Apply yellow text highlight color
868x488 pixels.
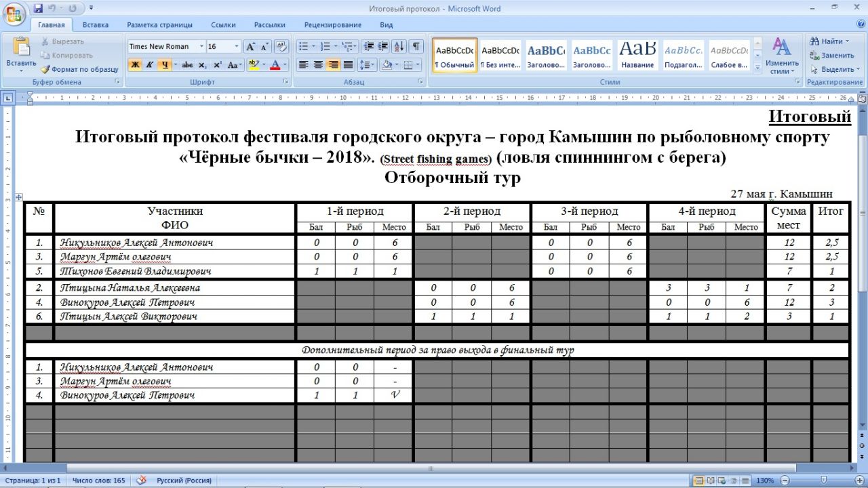point(253,65)
